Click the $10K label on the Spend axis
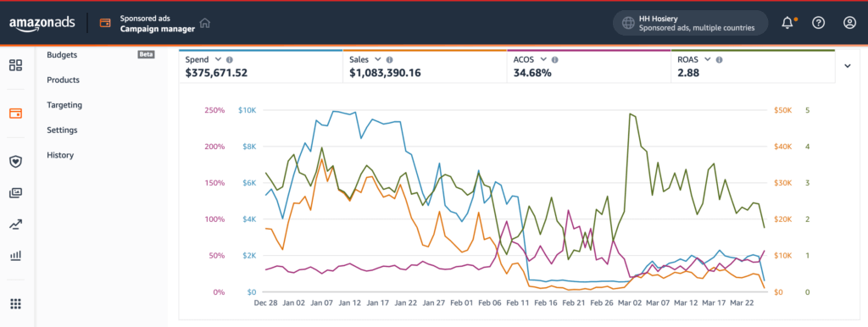 [248, 110]
